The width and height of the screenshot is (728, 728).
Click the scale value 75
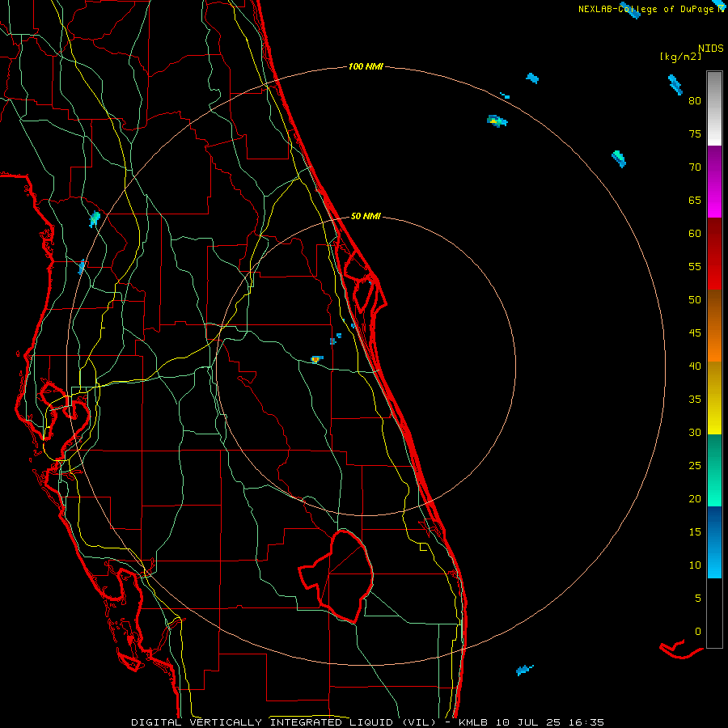695,133
